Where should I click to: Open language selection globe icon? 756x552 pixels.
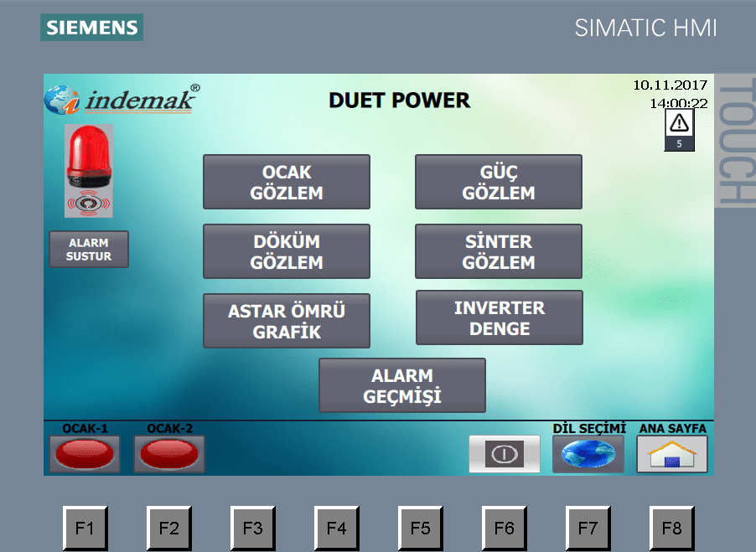tap(588, 454)
